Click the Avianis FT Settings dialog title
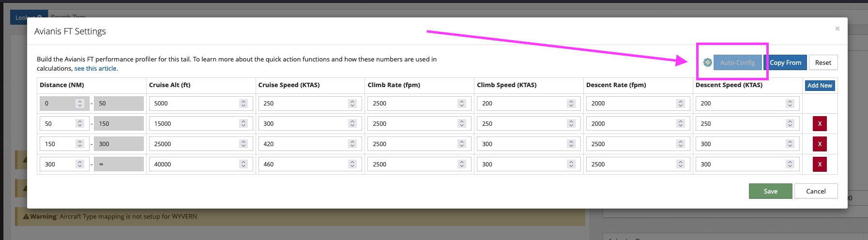The image size is (868, 240). pyautogui.click(x=70, y=31)
